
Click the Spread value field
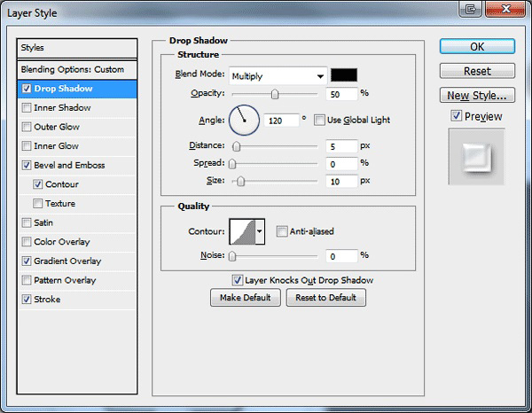(x=341, y=164)
